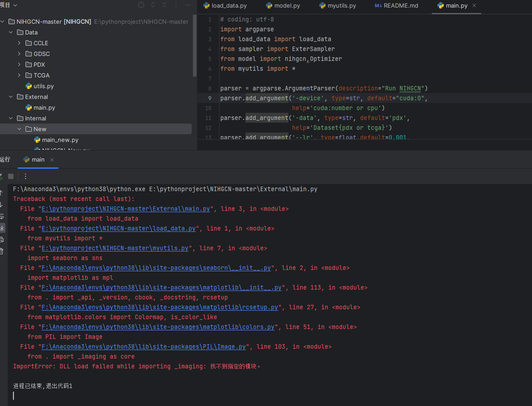This screenshot has width=532, height=406.
Task: Navigate down the stack trace with arrow icon
Action: (3, 204)
